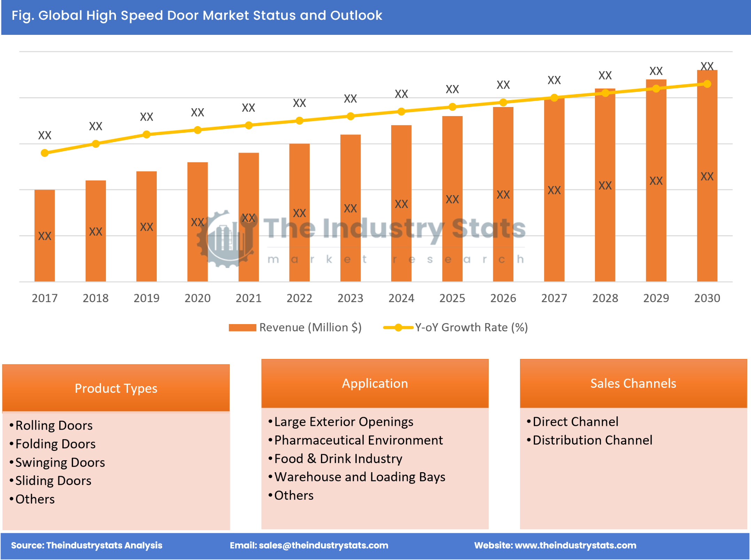This screenshot has height=560, width=751.
Task: Click the 2020 x-axis label
Action: pos(198,298)
